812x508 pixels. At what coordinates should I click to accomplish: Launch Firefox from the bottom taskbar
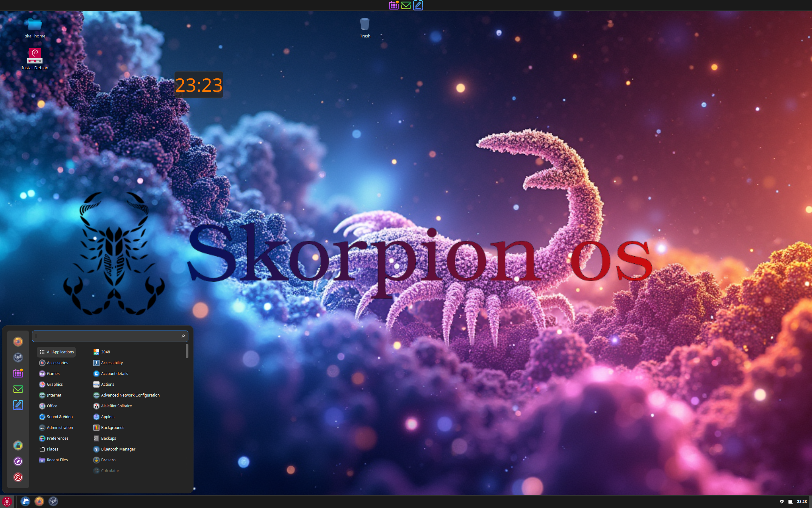39,502
